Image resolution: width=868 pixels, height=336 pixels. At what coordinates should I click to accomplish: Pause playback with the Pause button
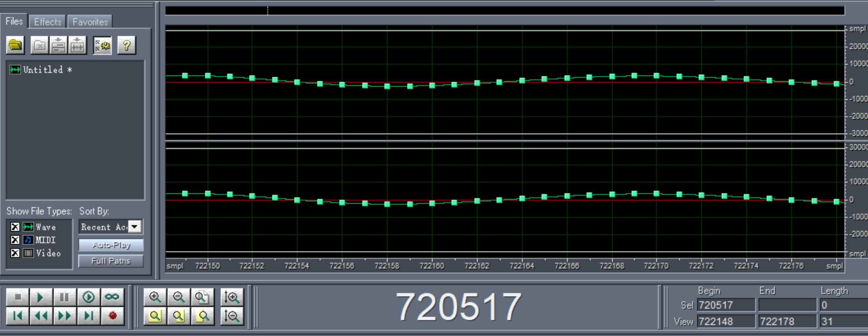pyautogui.click(x=65, y=297)
